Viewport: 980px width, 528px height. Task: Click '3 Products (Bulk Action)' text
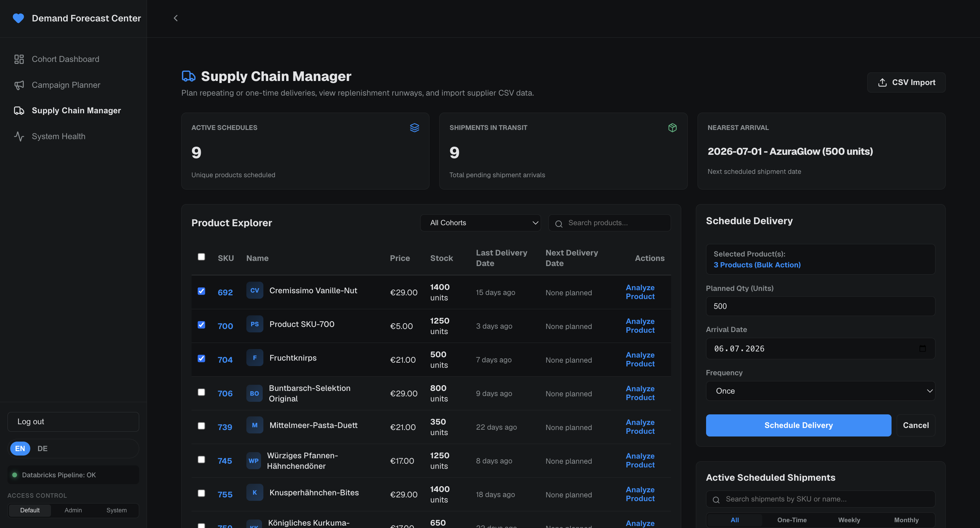(757, 265)
